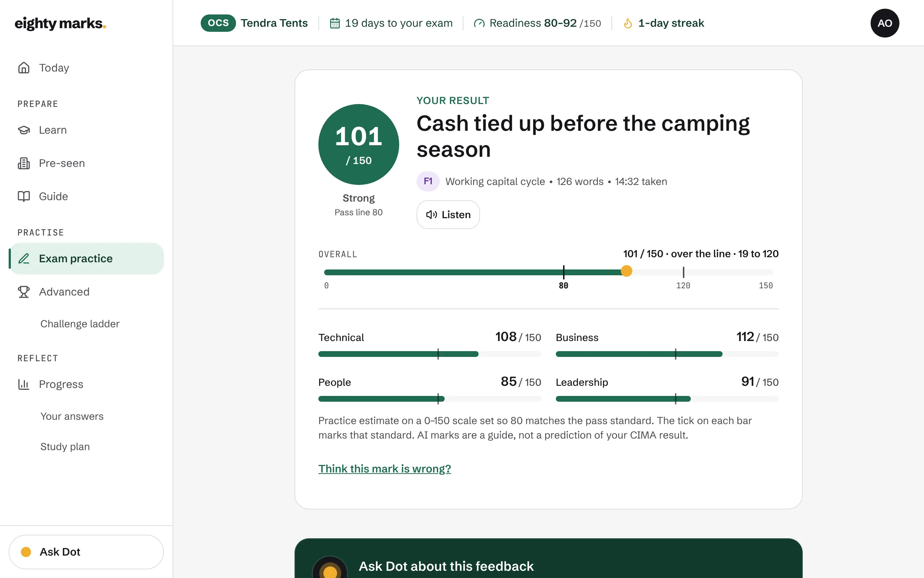Screen dimensions: 924x578
Task: Click the orange marker on the Overall score bar
Action: [626, 271]
